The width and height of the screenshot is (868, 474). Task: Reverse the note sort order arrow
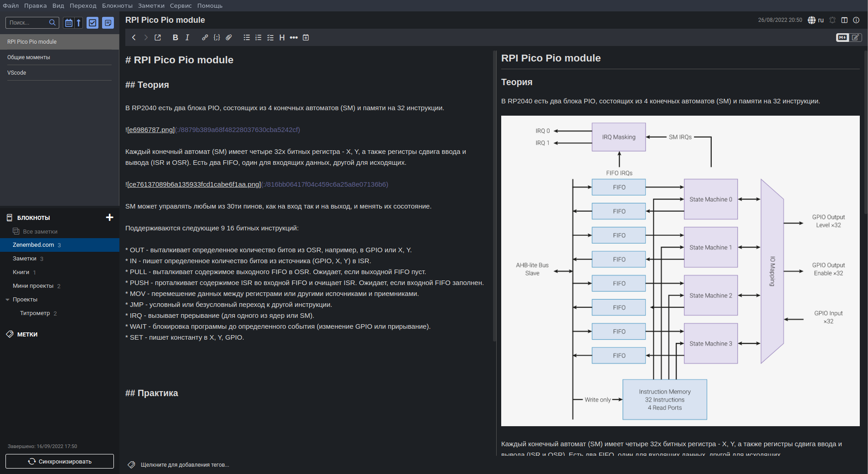79,23
